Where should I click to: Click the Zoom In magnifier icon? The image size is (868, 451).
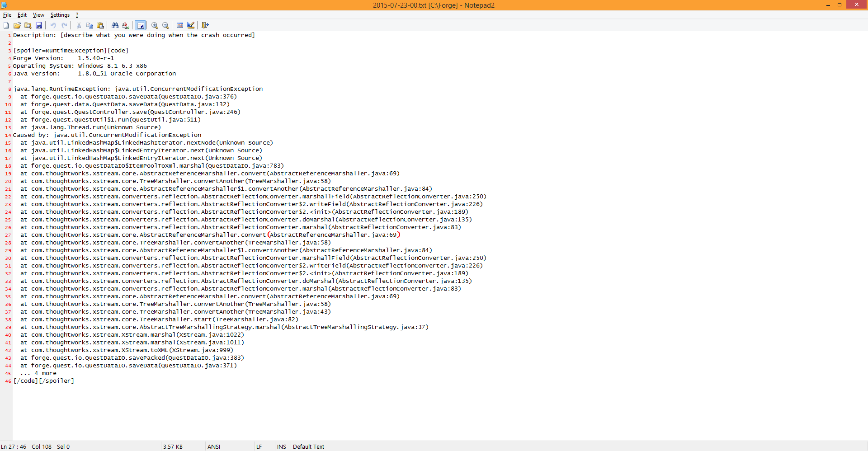155,25
